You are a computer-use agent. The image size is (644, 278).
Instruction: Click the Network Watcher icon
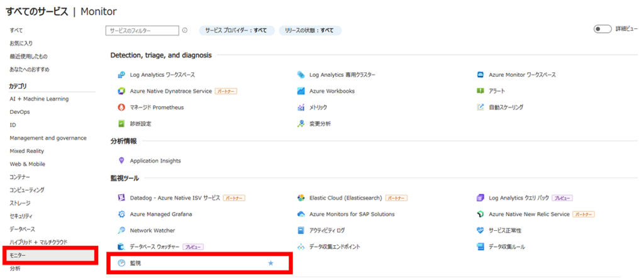point(121,231)
